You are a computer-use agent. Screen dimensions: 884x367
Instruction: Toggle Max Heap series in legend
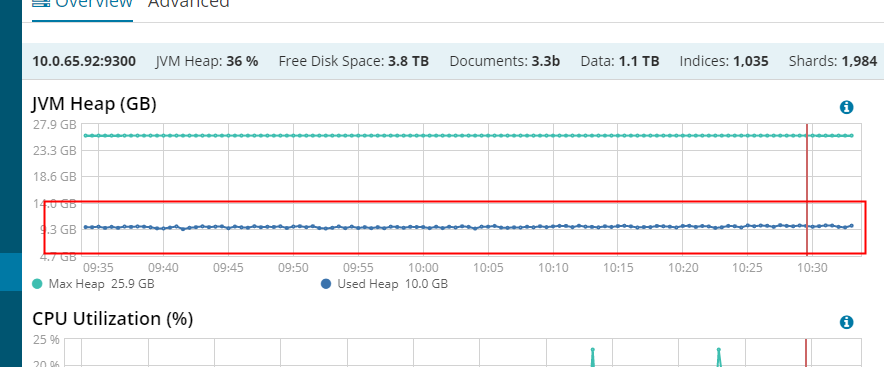pyautogui.click(x=94, y=284)
